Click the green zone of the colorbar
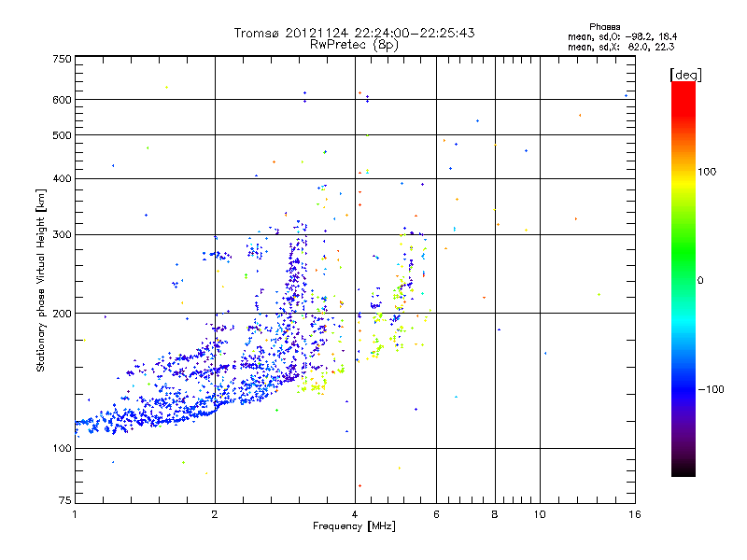This screenshot has height=560, width=747. click(x=684, y=252)
